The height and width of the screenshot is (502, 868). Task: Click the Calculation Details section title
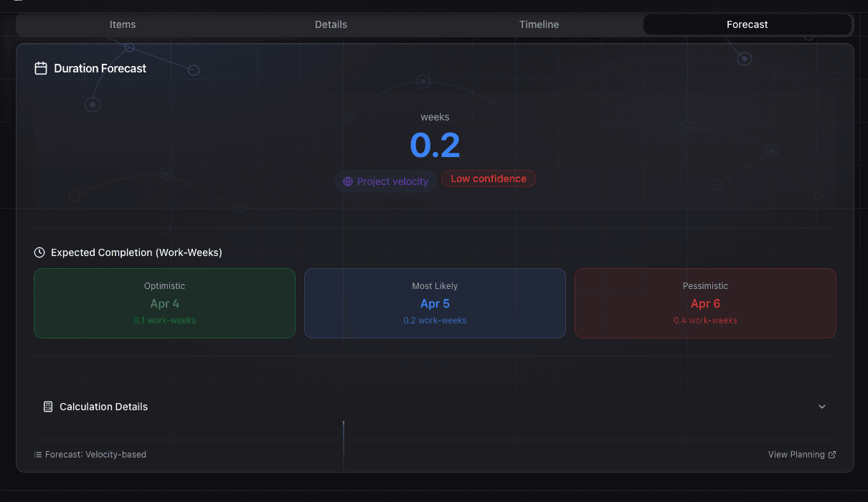pos(103,407)
